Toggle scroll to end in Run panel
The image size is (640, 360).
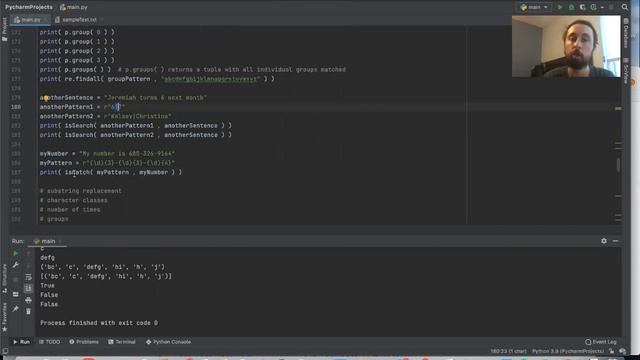[x=28, y=289]
